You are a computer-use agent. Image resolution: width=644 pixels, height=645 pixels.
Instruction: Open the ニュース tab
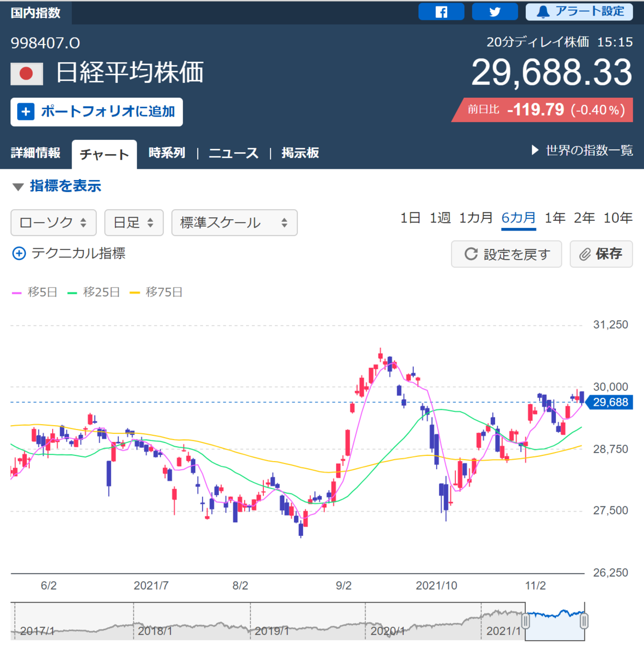click(233, 153)
